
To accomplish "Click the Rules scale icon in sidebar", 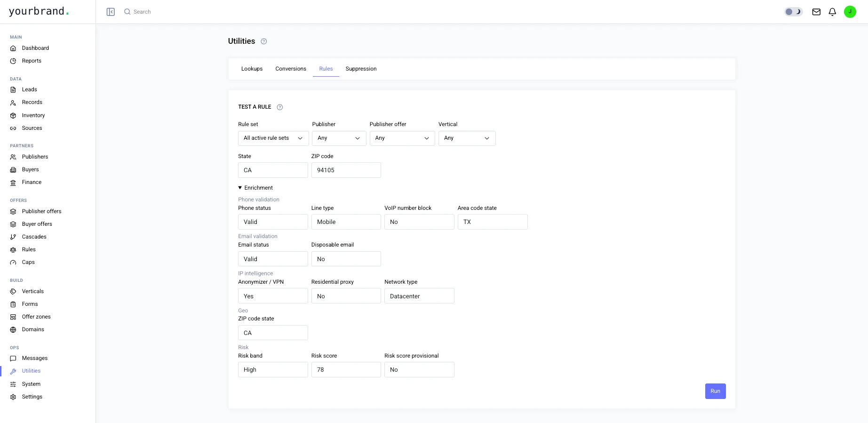I will coord(13,250).
